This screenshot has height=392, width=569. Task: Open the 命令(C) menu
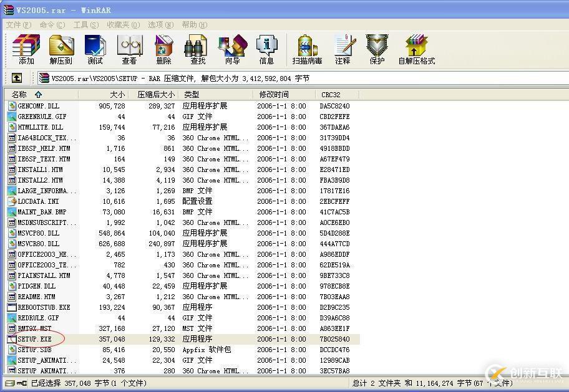[52, 25]
